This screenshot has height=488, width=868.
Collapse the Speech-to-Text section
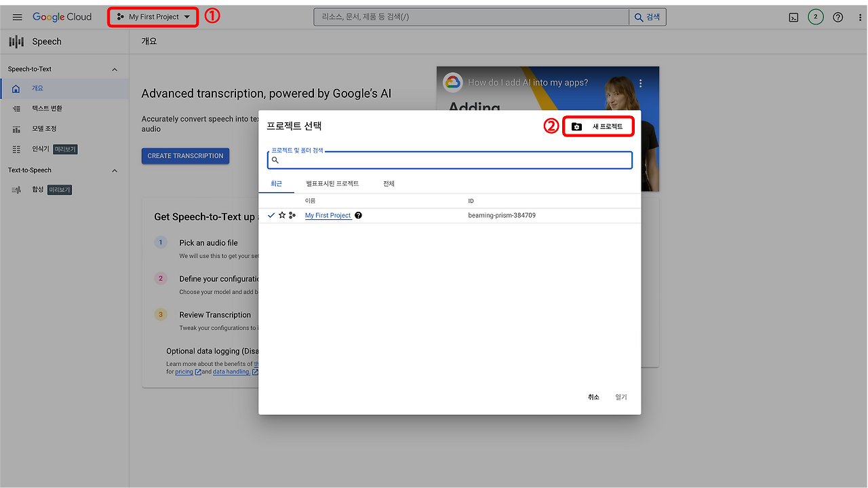pos(114,69)
